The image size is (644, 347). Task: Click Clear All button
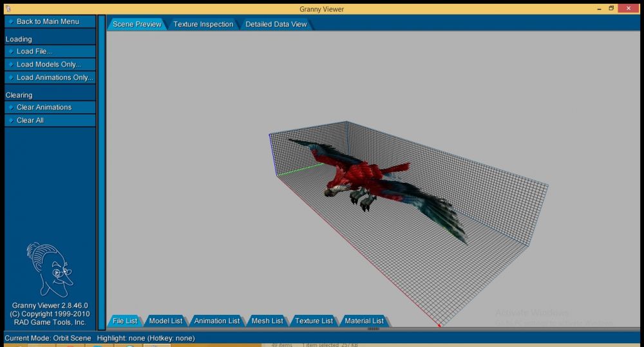(x=30, y=120)
